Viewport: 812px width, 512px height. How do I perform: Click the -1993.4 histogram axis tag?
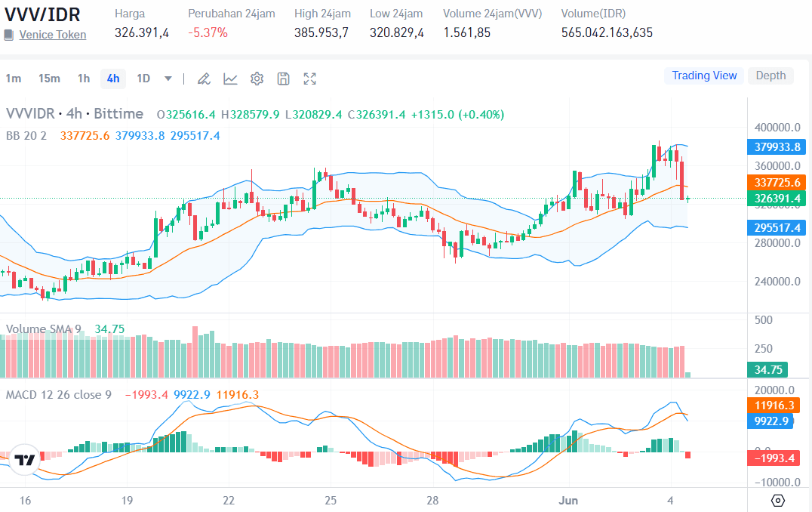pos(774,458)
